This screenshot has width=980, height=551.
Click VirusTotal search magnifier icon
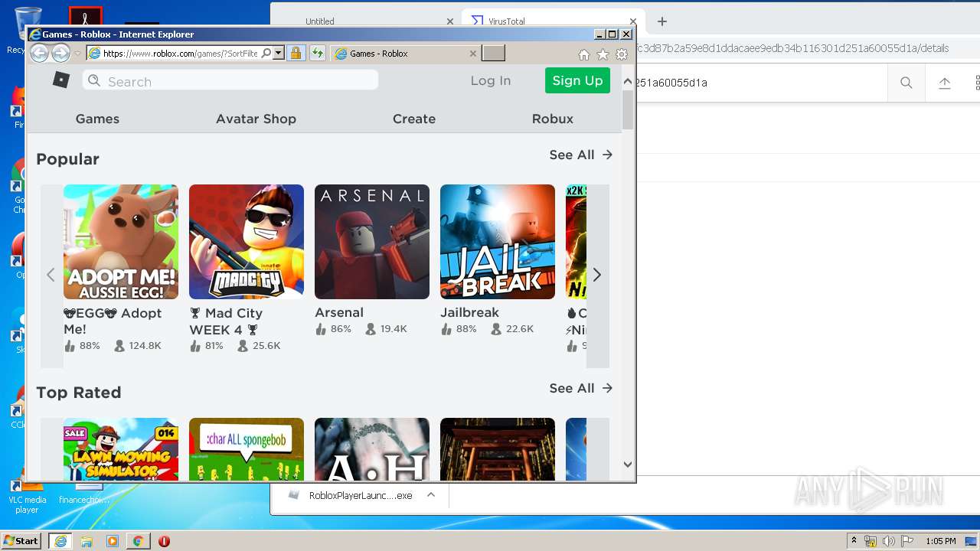pyautogui.click(x=906, y=83)
